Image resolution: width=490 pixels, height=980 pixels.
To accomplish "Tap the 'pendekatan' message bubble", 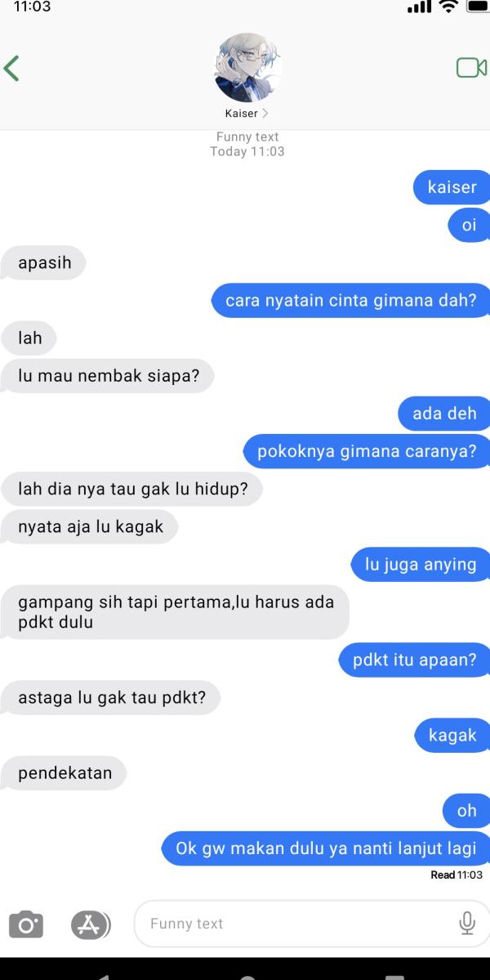I will tap(65, 773).
